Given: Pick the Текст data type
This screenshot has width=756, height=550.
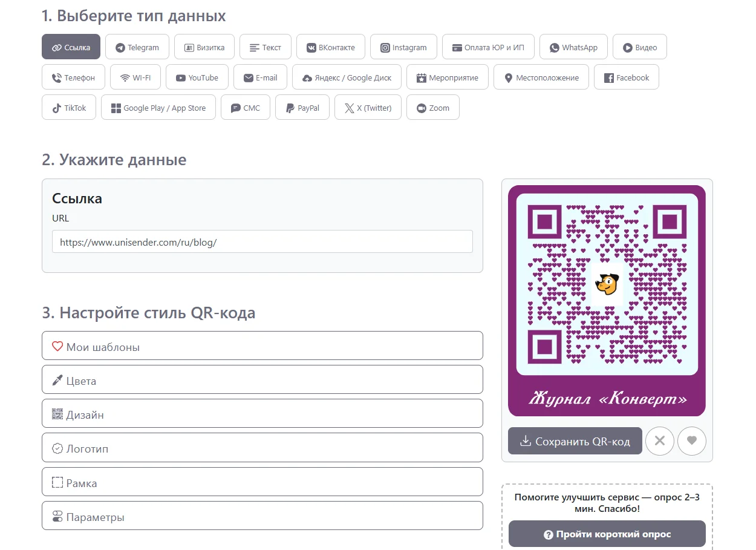Looking at the screenshot, I should coord(266,47).
